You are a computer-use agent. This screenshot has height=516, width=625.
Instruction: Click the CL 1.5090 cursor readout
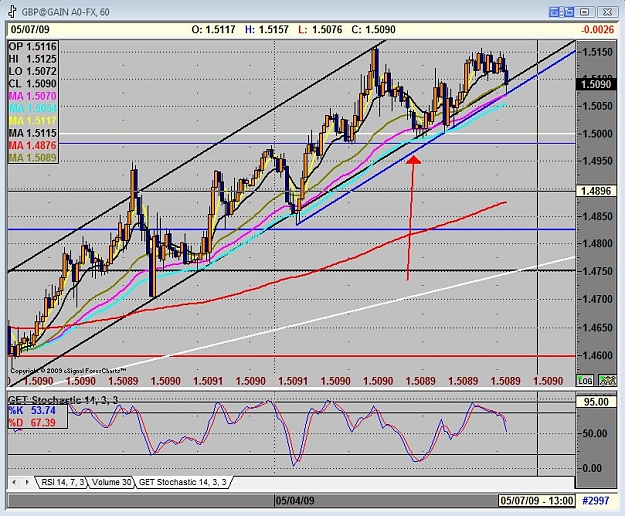click(33, 84)
